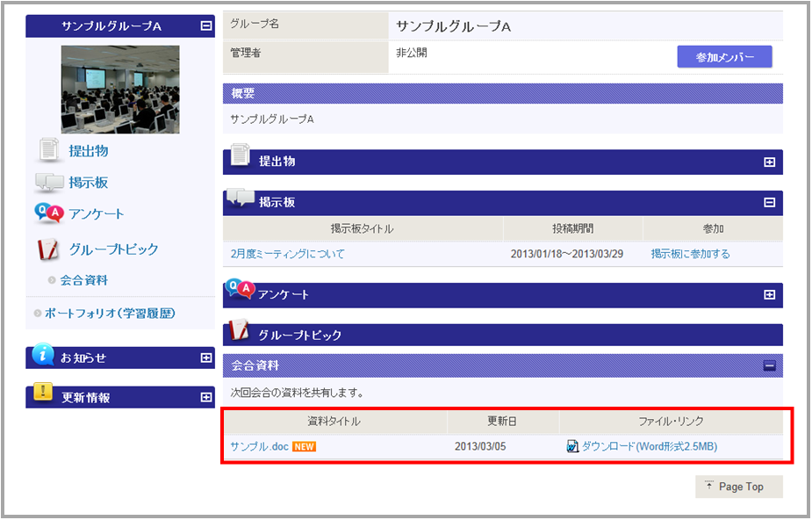Open アンケート from the sidebar menu
The image size is (812, 520).
(x=97, y=214)
